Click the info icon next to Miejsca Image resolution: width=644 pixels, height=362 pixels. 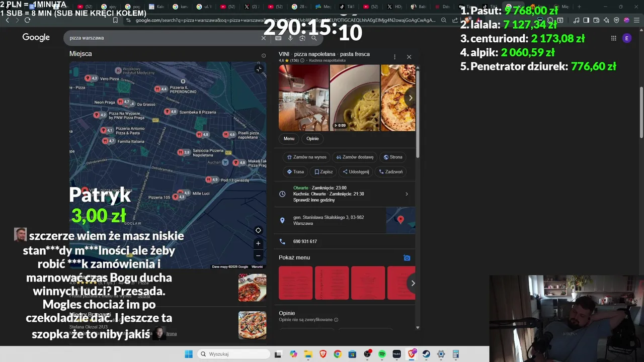(x=263, y=56)
